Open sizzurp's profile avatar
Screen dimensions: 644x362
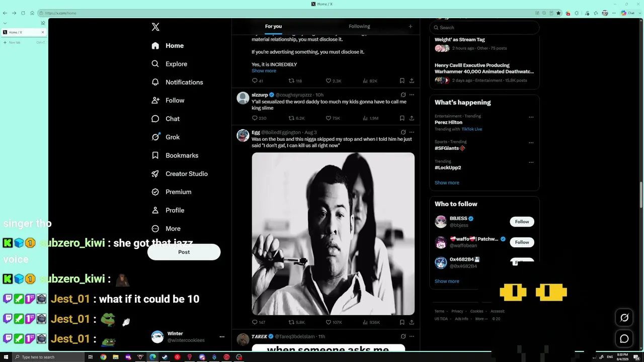tap(243, 98)
